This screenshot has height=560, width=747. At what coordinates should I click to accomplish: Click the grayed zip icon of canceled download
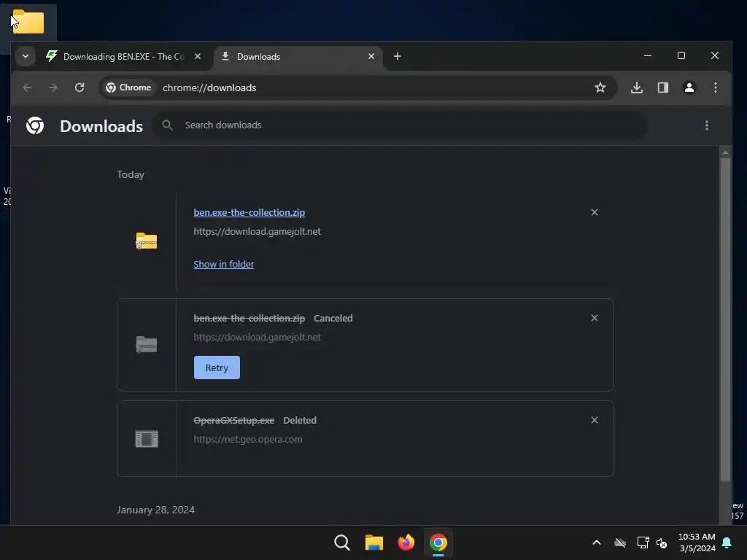[146, 344]
